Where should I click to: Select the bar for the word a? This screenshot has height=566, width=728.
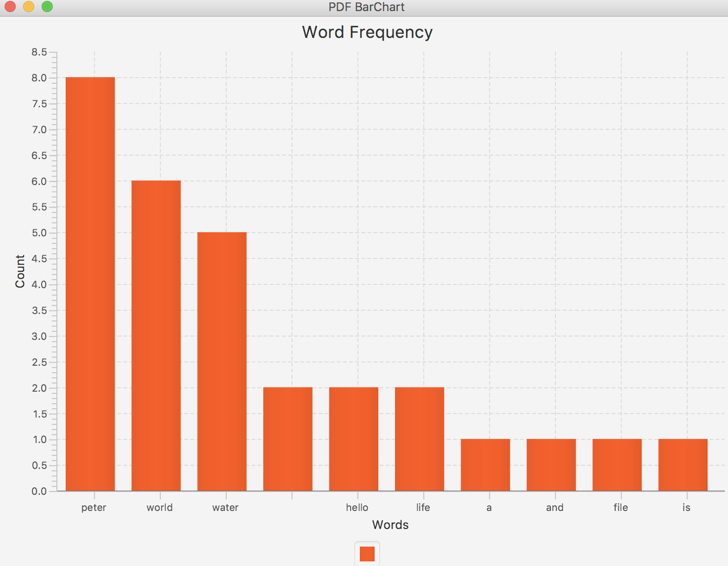coord(485,465)
